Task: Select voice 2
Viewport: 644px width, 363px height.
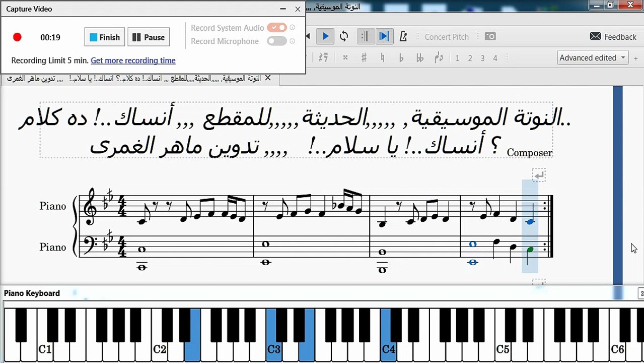Action: (470, 58)
